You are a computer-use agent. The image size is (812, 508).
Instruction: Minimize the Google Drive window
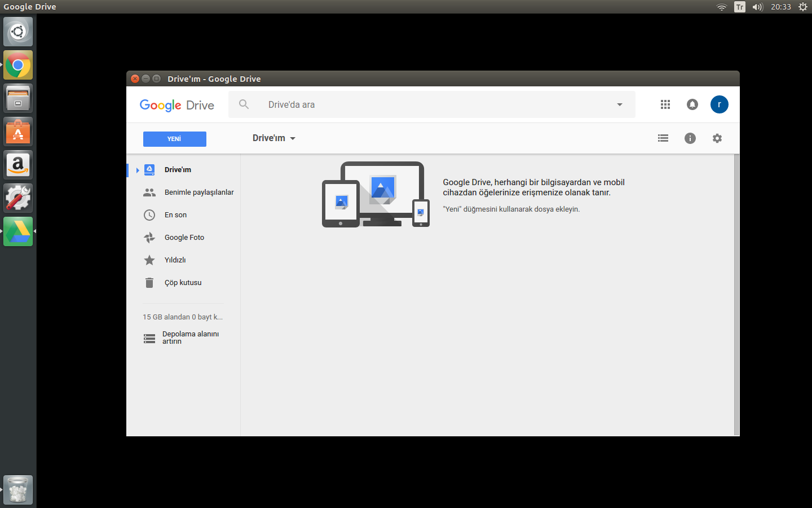pos(145,79)
